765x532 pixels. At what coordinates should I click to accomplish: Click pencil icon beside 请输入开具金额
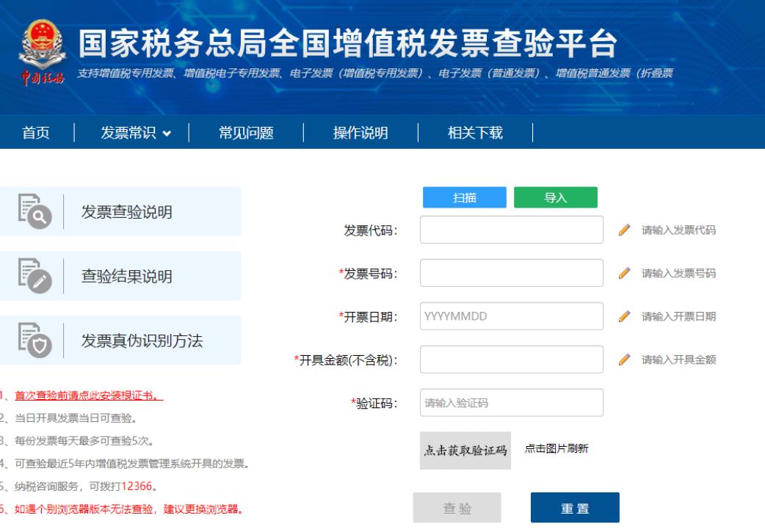click(625, 360)
